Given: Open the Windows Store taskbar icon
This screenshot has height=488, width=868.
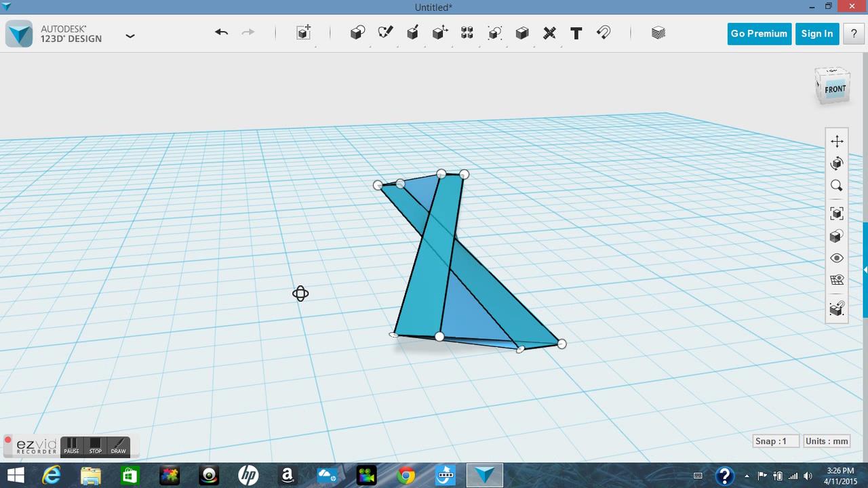Looking at the screenshot, I should (x=130, y=476).
